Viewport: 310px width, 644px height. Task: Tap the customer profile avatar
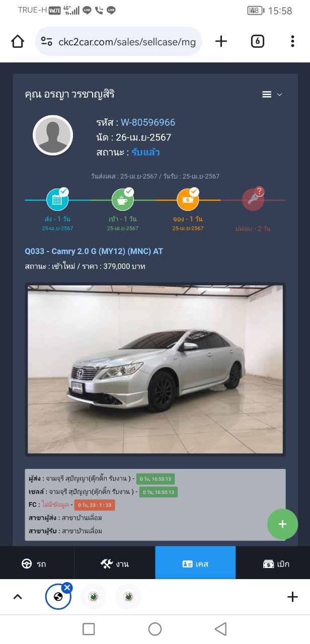coord(53,135)
